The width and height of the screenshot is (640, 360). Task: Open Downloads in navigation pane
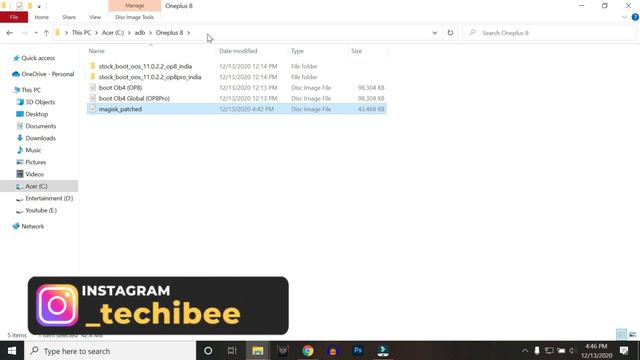pyautogui.click(x=40, y=138)
